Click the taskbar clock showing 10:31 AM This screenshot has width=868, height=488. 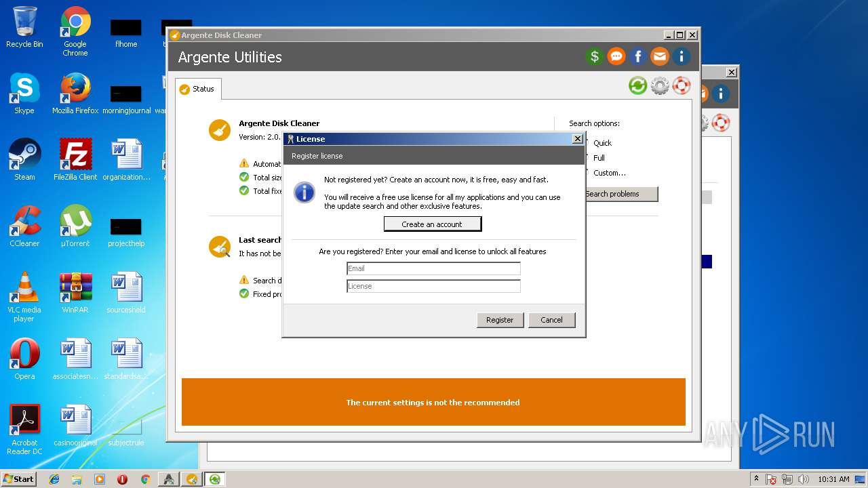[833, 479]
